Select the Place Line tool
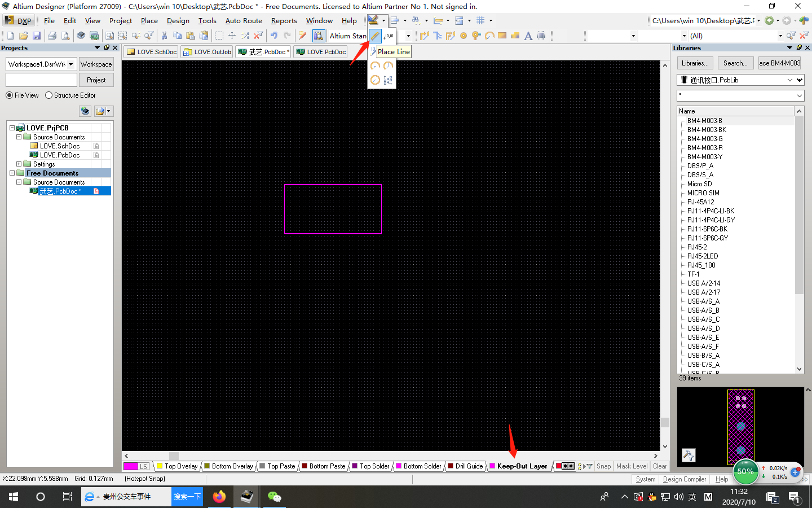812x508 pixels. click(374, 36)
